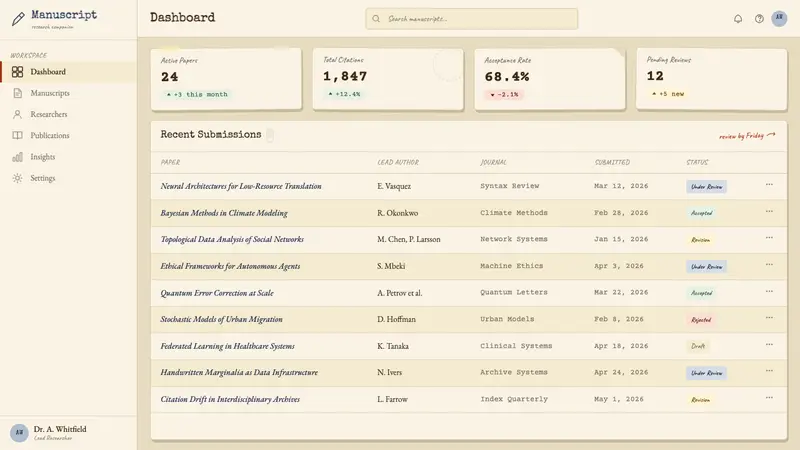Click the Manuscript pen logo icon
The image size is (800, 450).
(18, 19)
